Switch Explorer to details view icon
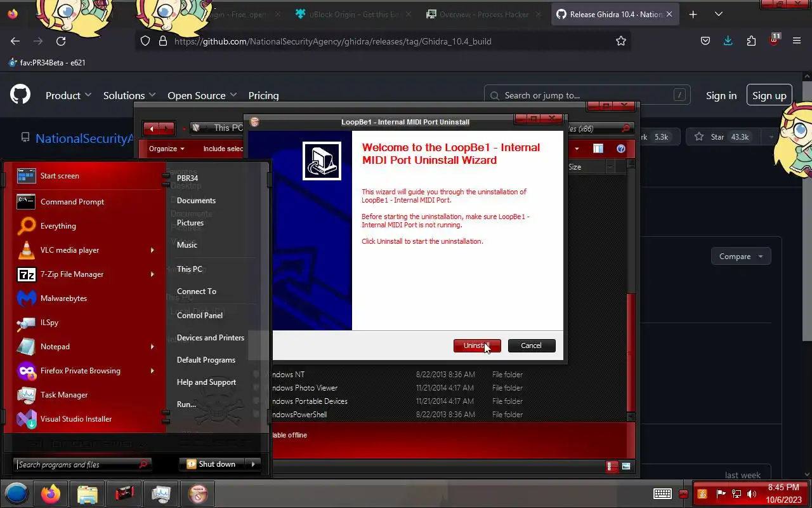The height and width of the screenshot is (508, 812). pos(612,467)
